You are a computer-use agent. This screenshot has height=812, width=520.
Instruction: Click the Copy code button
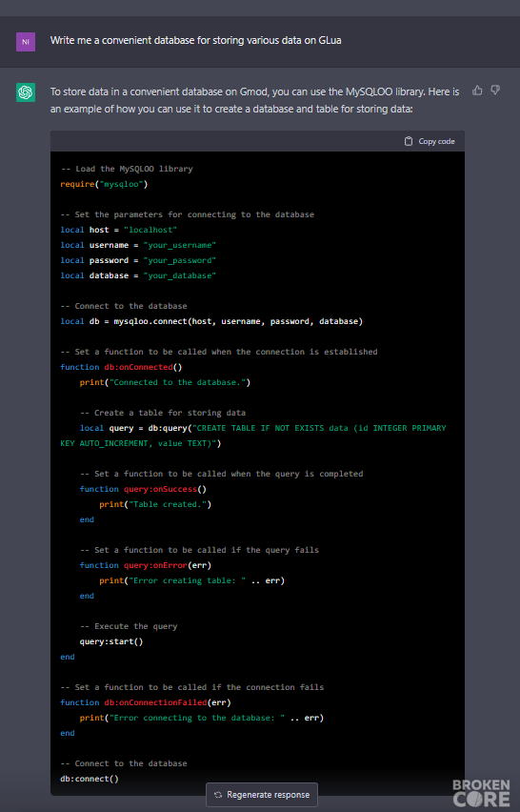[430, 141]
